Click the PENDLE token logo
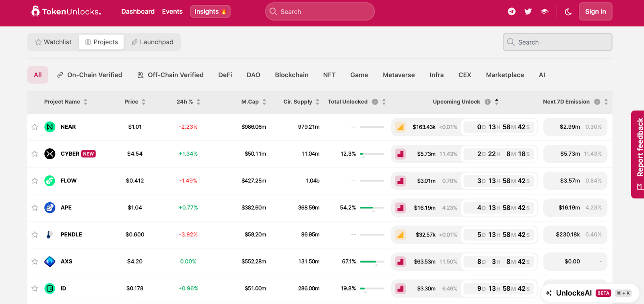 (x=50, y=235)
